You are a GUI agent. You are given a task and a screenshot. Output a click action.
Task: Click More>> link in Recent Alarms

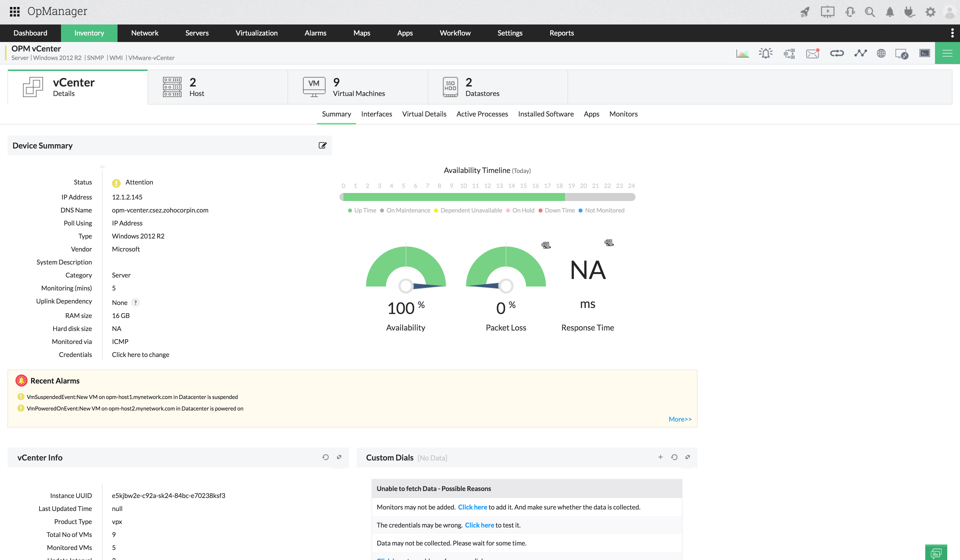[x=680, y=419]
